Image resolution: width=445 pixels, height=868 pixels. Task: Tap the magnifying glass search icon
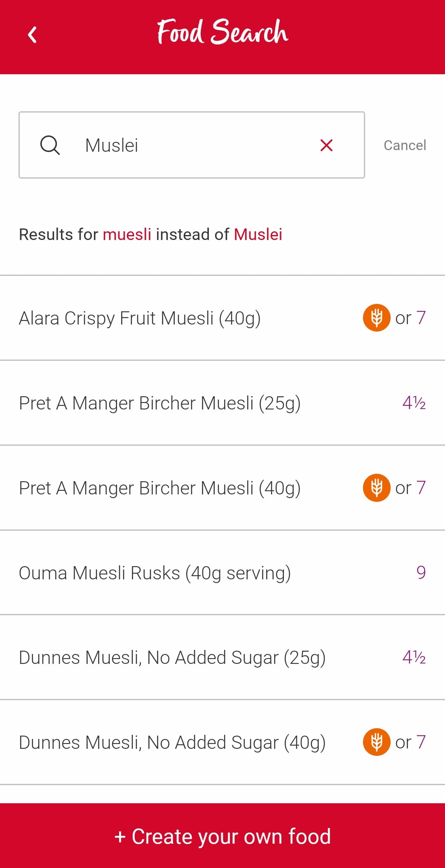click(50, 145)
